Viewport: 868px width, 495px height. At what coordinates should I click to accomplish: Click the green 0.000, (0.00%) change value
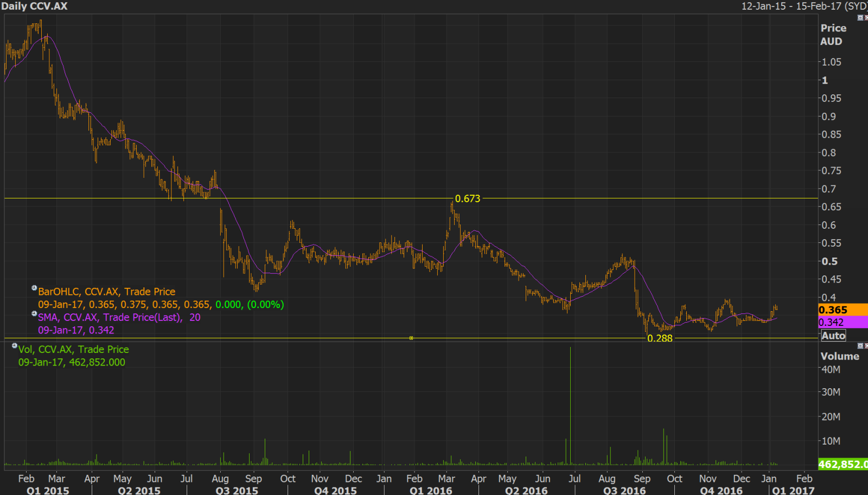250,305
